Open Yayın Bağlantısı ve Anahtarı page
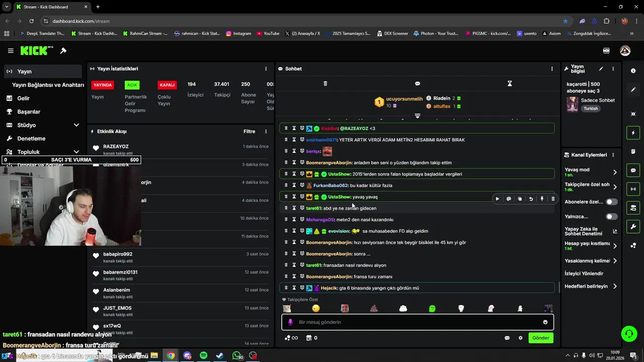The width and height of the screenshot is (644, 362). pyautogui.click(x=48, y=85)
